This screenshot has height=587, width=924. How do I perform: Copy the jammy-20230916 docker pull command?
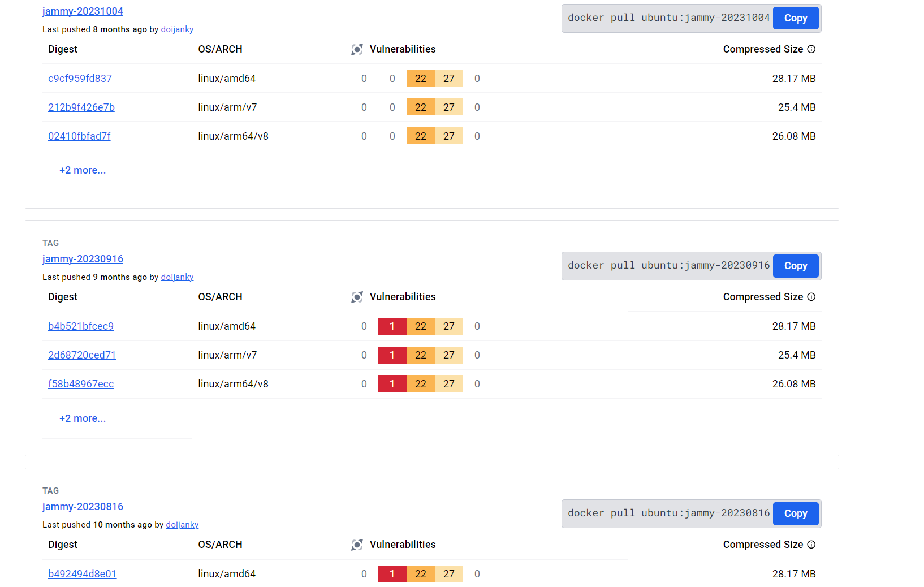click(x=796, y=266)
